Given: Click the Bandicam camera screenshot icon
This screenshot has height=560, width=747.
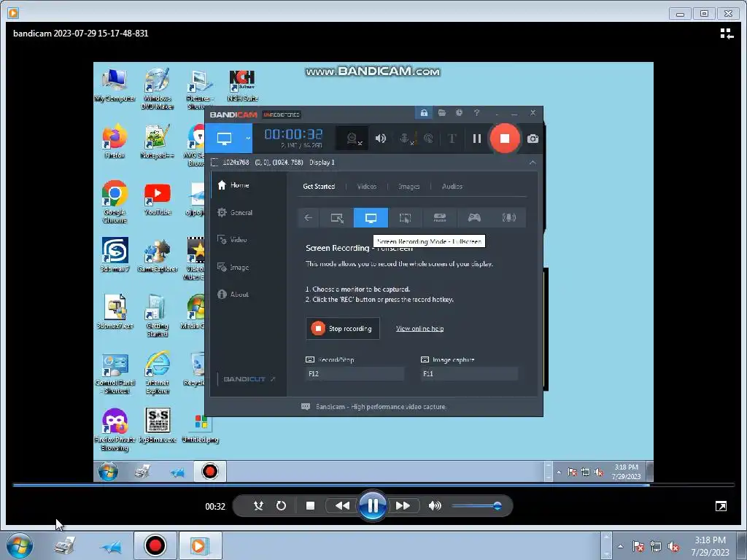Looking at the screenshot, I should [x=533, y=139].
